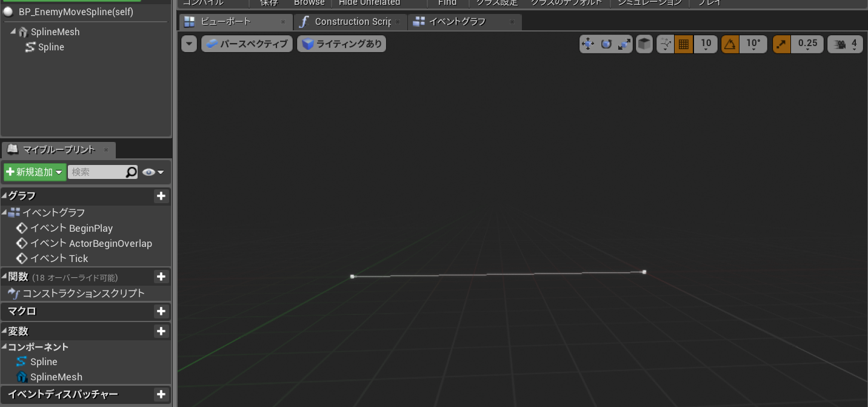Select イベント Tick entry

(x=59, y=258)
